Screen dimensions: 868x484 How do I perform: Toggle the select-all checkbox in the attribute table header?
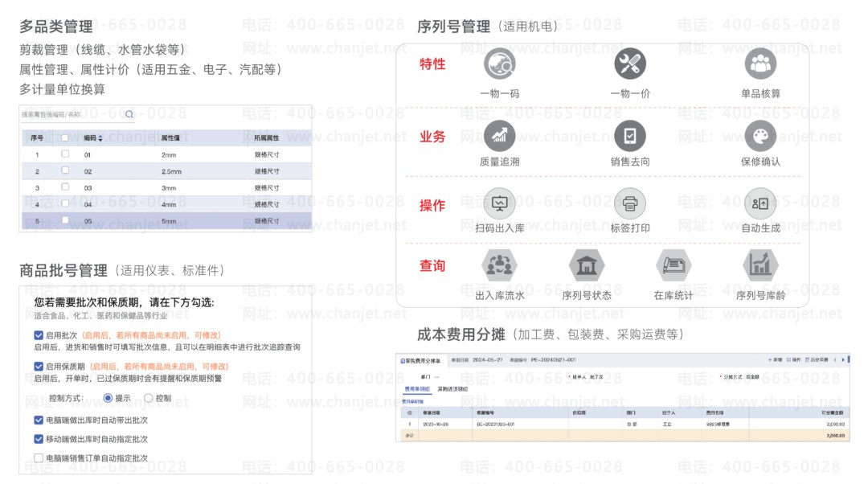coord(65,138)
